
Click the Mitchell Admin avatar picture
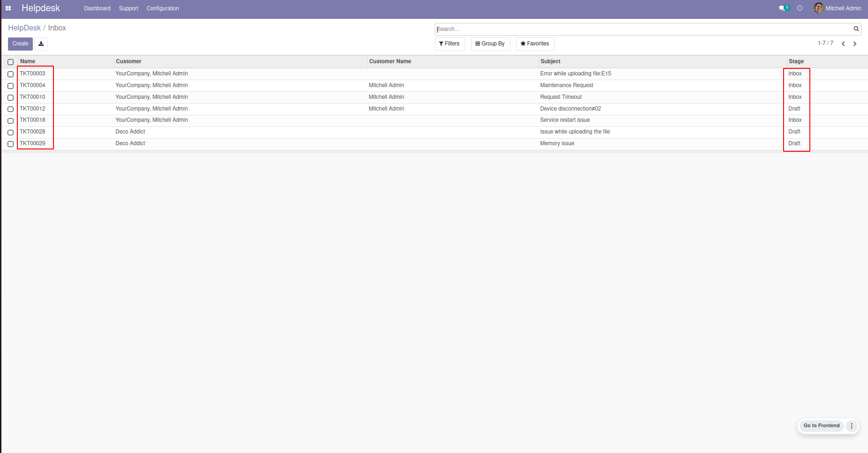click(x=819, y=8)
